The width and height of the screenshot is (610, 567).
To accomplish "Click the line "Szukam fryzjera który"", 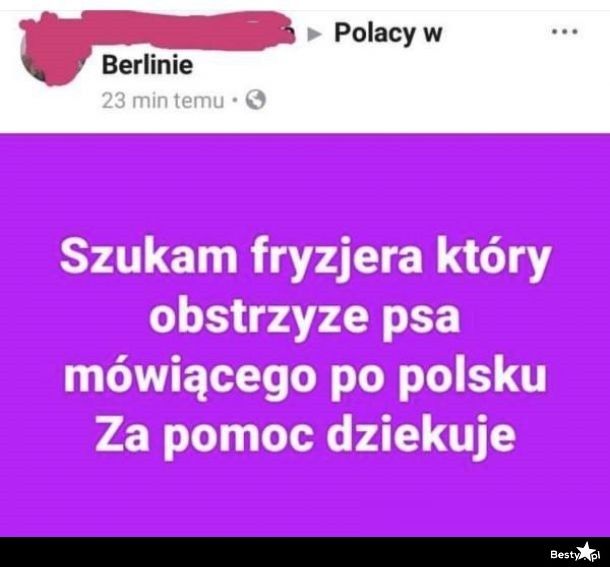I will tap(305, 259).
